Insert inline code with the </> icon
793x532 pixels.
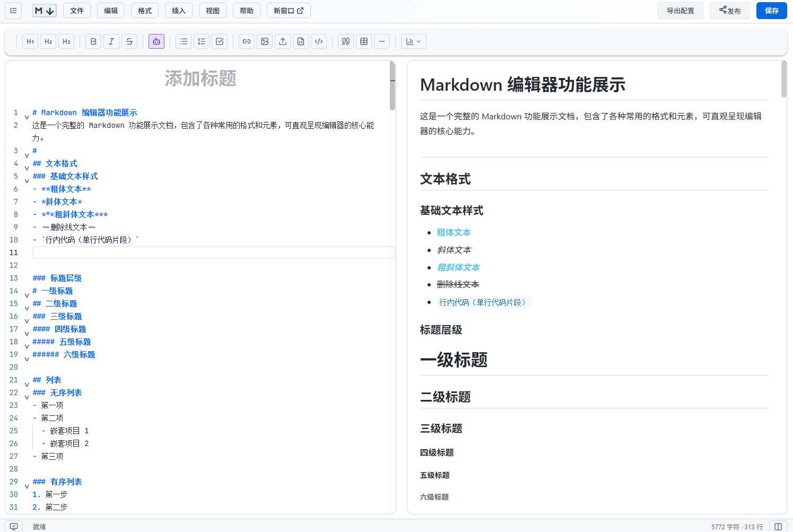(319, 41)
